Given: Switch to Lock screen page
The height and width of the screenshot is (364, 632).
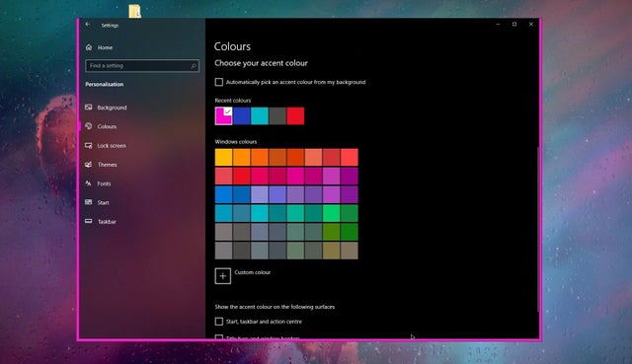Looking at the screenshot, I should click(x=112, y=145).
